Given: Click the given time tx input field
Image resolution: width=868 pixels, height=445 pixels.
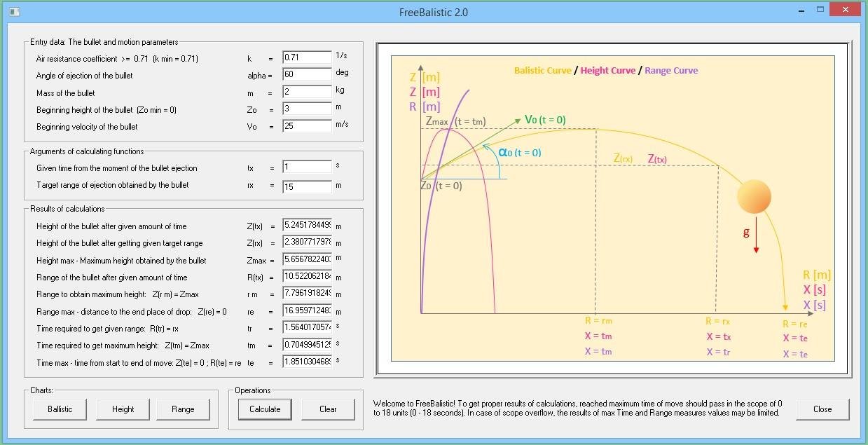Looking at the screenshot, I should [x=305, y=167].
